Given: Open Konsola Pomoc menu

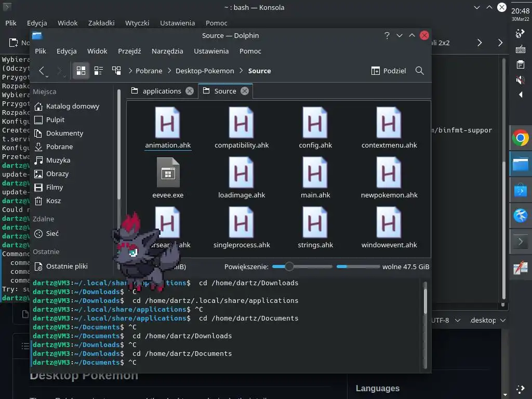Looking at the screenshot, I should point(216,23).
